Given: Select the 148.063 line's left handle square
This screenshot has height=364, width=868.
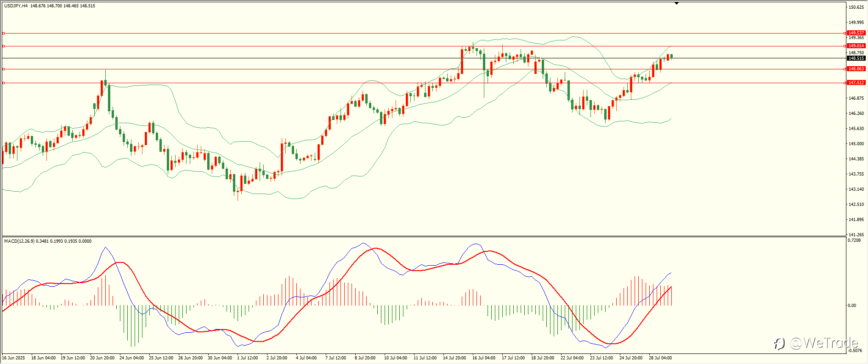Looking at the screenshot, I should 3,69.
